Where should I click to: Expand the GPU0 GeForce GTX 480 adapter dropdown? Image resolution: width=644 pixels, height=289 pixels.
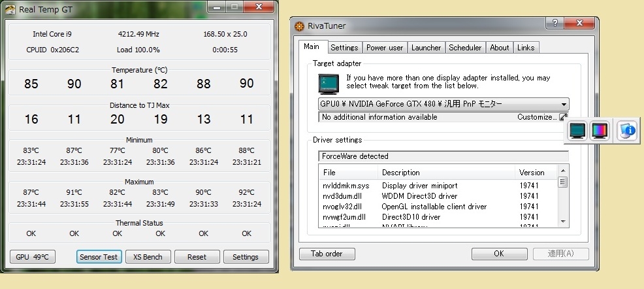coord(563,105)
